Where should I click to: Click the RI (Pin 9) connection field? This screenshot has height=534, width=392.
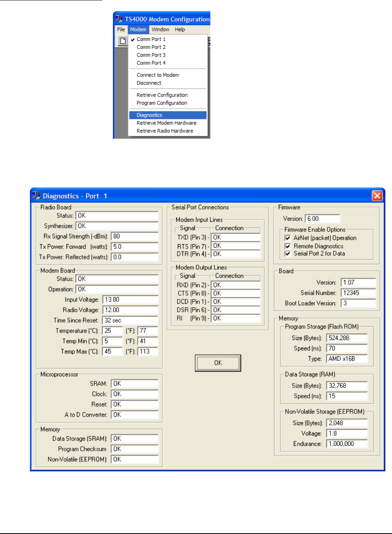(236, 319)
